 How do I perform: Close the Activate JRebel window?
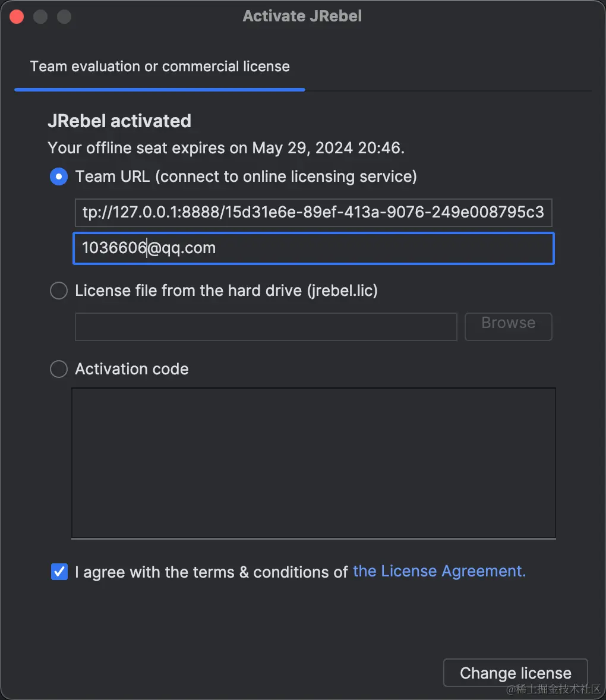click(17, 17)
